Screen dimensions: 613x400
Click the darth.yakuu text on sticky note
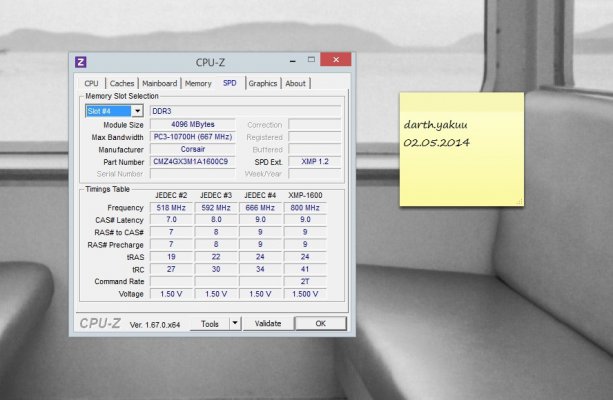point(435,125)
